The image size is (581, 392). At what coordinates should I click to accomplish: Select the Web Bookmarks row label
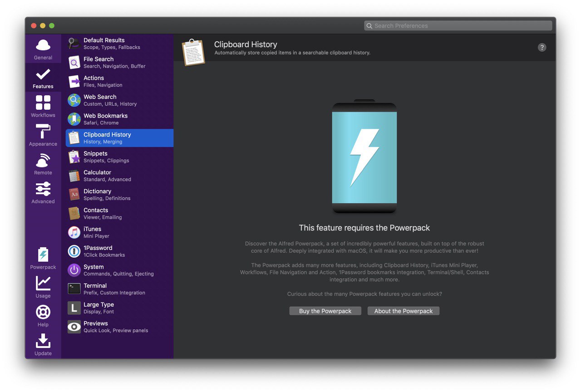click(106, 116)
